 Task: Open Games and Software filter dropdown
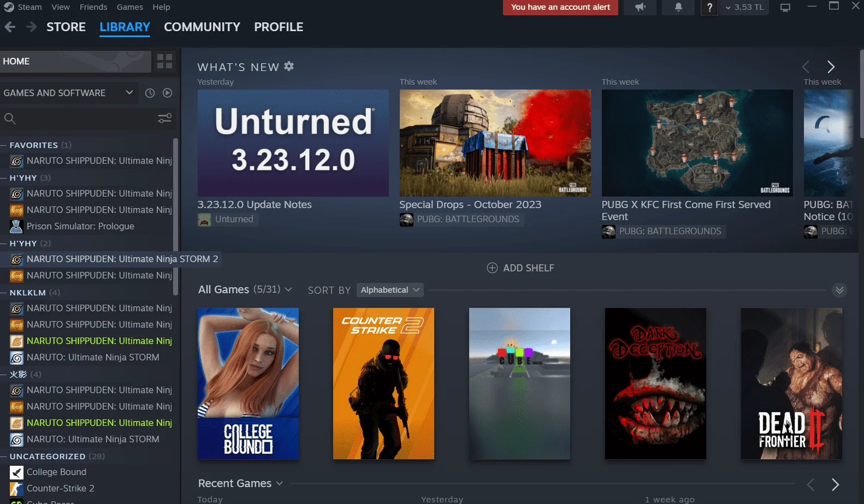69,93
